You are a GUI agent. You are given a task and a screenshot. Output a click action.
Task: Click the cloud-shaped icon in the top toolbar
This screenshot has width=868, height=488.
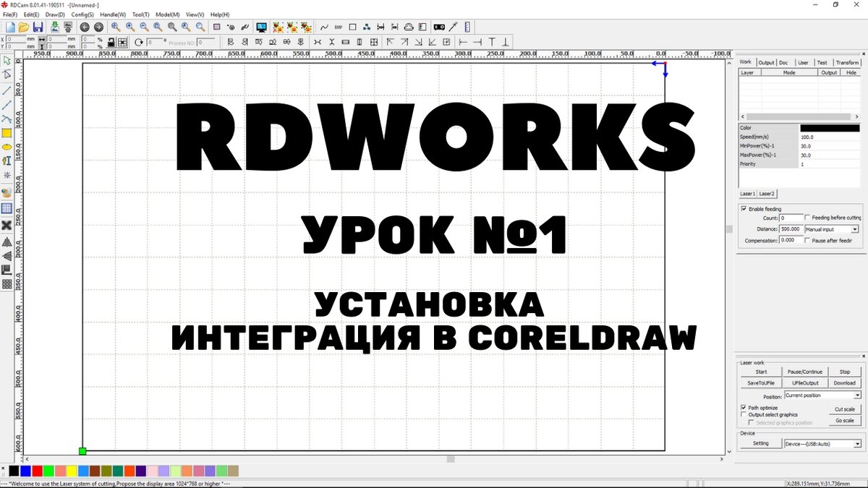[409, 27]
